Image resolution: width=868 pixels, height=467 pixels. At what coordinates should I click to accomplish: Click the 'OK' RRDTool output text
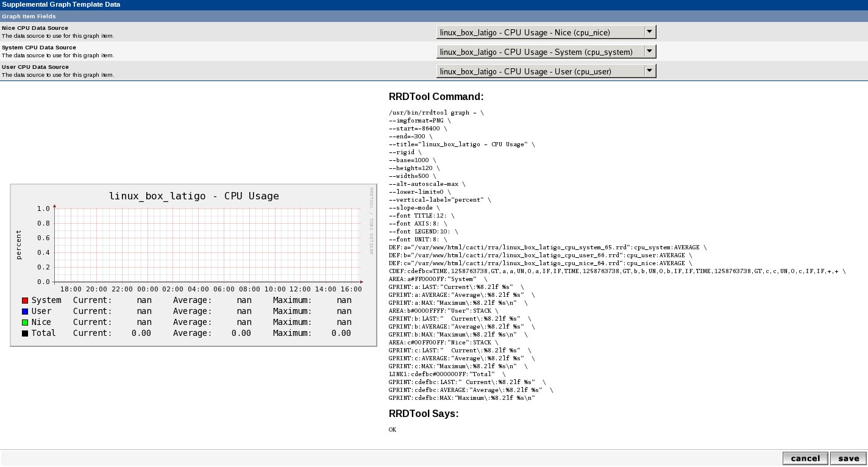(393, 430)
